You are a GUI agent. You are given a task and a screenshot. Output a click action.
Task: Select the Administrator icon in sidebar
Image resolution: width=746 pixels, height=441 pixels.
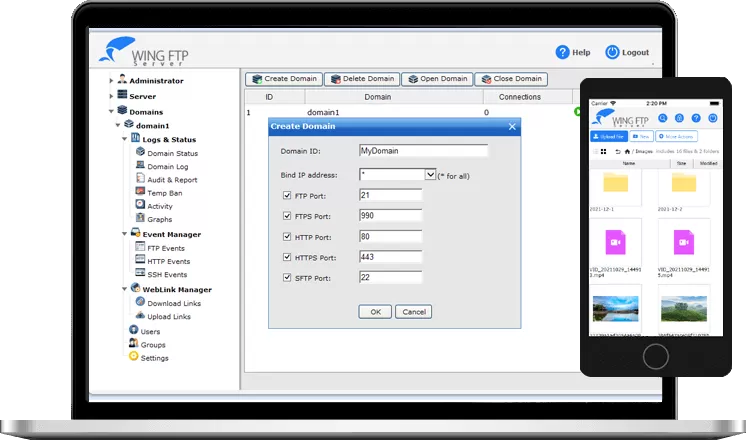click(122, 79)
